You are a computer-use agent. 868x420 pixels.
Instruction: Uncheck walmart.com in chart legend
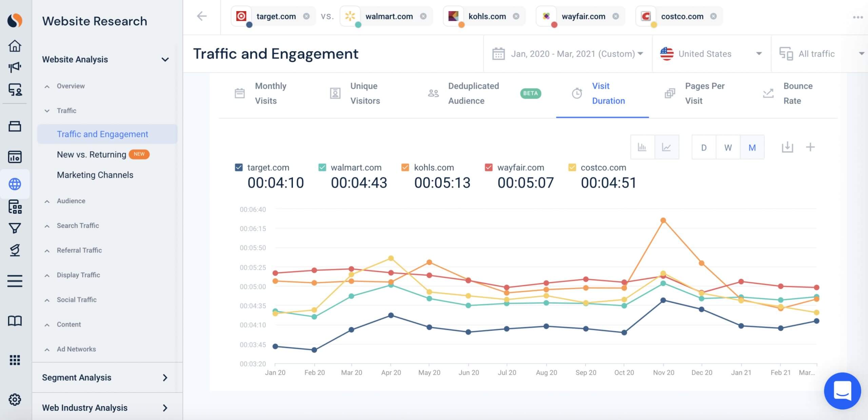click(322, 167)
